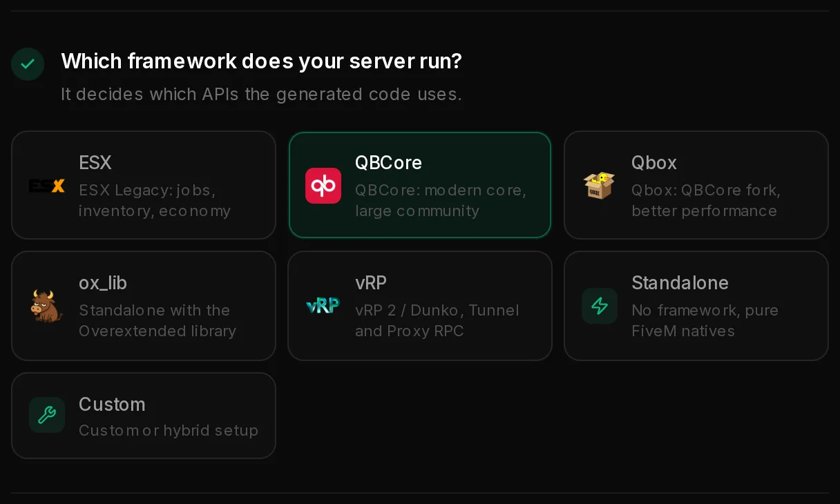Click "Custom or hybrid setup" description

point(169,430)
